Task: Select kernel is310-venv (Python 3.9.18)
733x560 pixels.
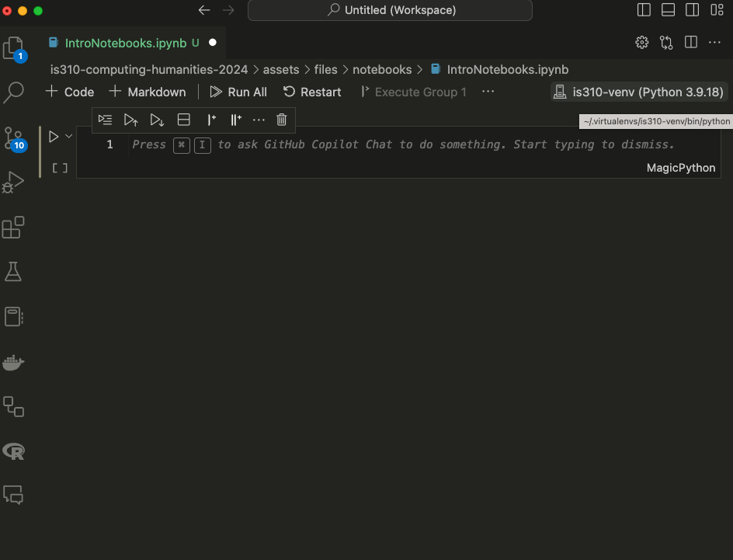Action: pos(639,92)
